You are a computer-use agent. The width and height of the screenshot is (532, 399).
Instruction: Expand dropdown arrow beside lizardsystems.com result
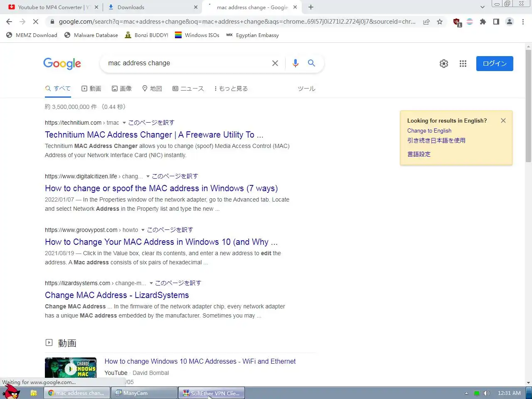[x=151, y=283]
